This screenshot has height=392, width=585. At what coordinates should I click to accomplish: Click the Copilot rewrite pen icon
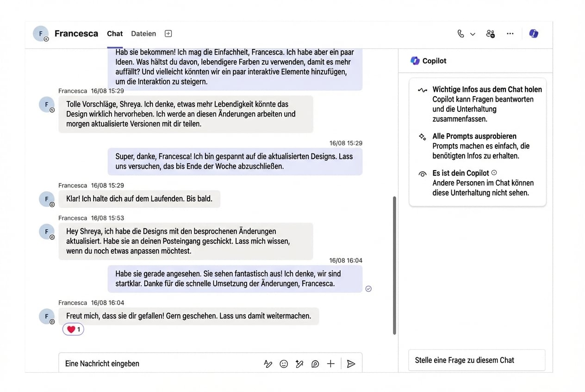click(x=299, y=364)
